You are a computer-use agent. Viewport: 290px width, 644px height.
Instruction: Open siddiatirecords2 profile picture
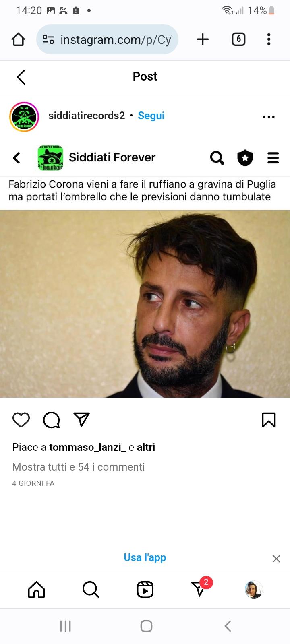[x=24, y=117]
